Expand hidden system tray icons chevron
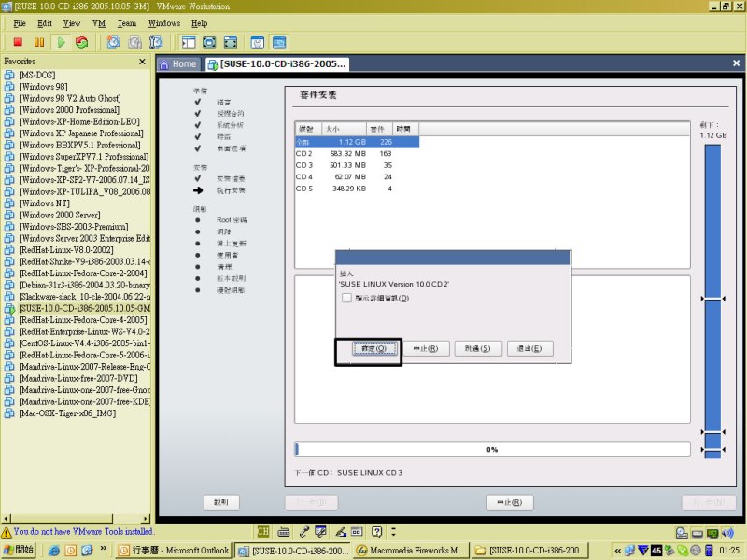This screenshot has height=560, width=747. tap(618, 551)
